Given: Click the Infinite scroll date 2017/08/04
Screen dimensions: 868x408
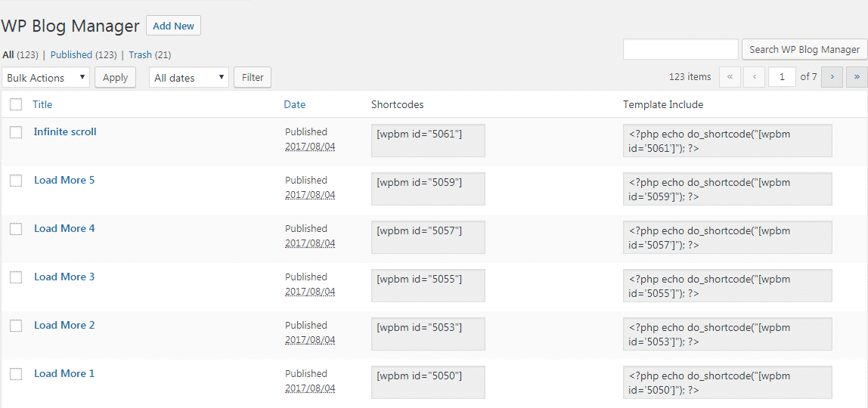Looking at the screenshot, I should point(310,147).
